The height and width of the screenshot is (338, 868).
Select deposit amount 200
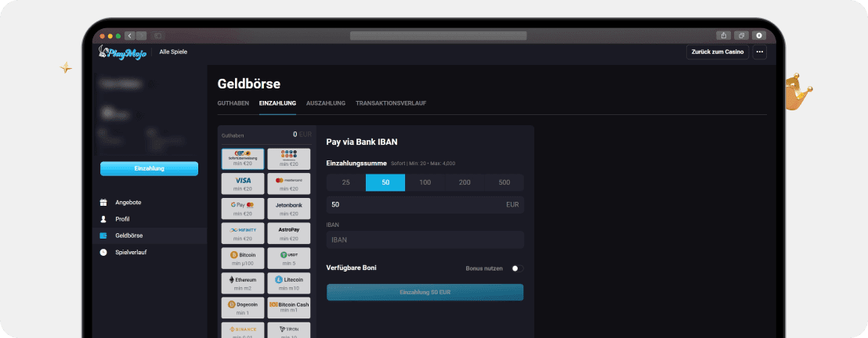465,182
